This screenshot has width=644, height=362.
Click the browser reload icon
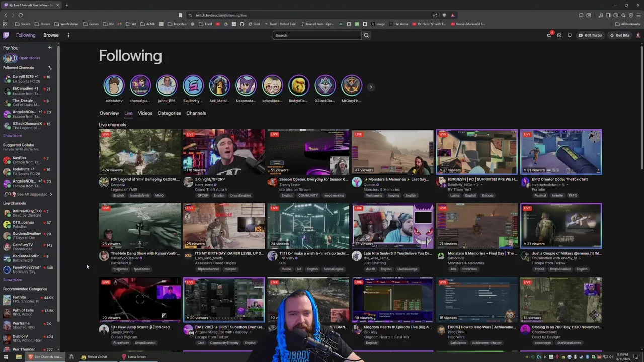(x=21, y=15)
